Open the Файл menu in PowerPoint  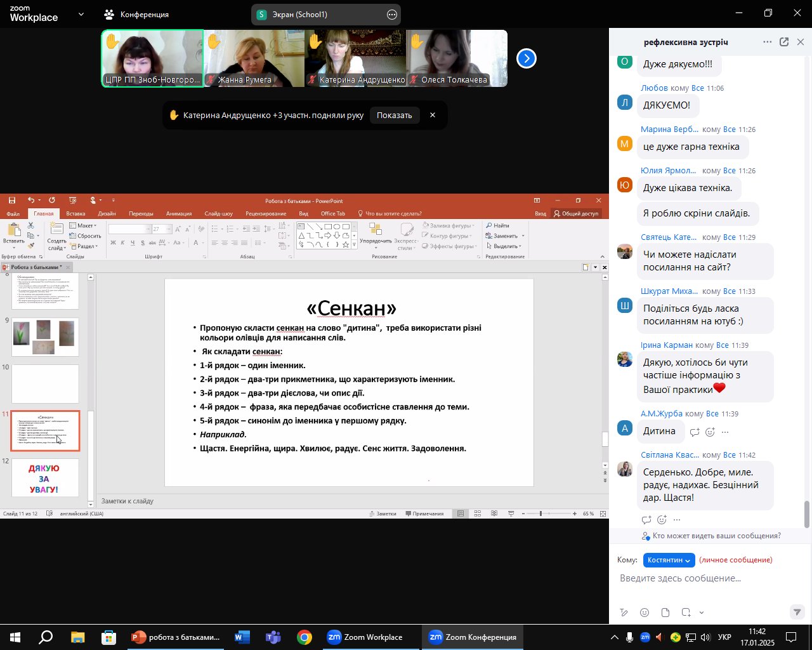13,214
